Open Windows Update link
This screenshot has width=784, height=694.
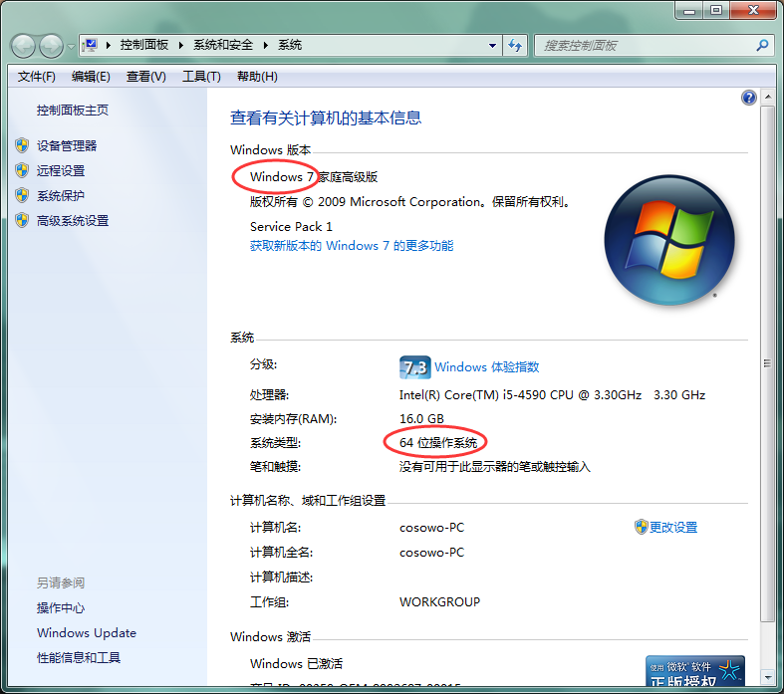[87, 633]
